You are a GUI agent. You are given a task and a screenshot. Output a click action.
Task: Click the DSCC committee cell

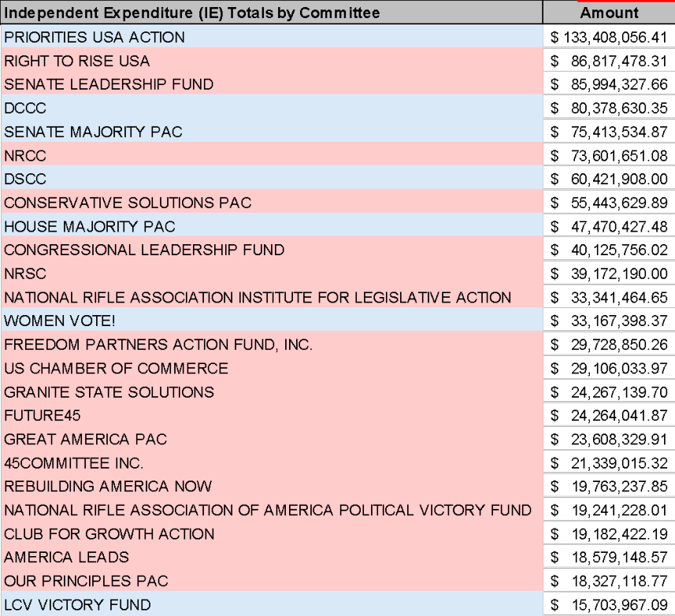click(x=271, y=179)
